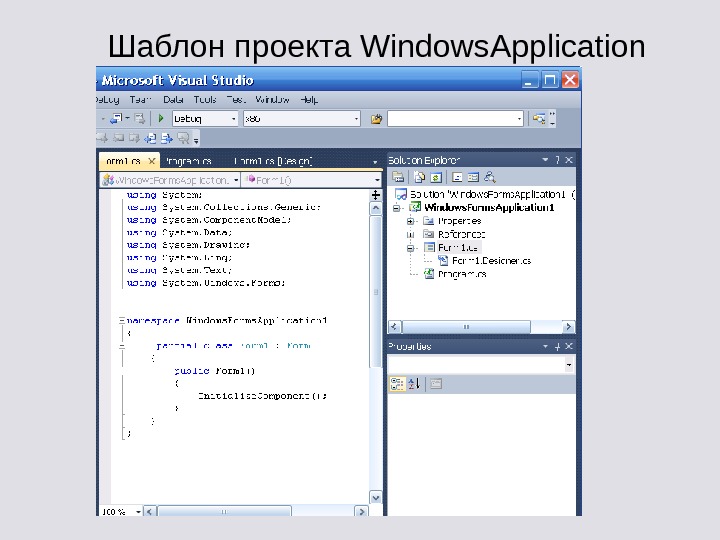Click the Form1.Designer.cs file icon
Screen dimensions: 720x540
[x=443, y=261]
